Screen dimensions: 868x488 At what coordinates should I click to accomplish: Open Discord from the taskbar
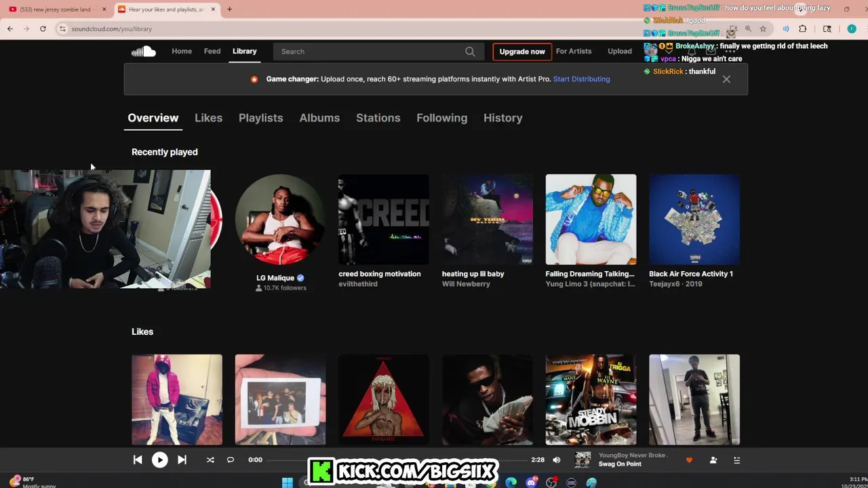(x=531, y=483)
